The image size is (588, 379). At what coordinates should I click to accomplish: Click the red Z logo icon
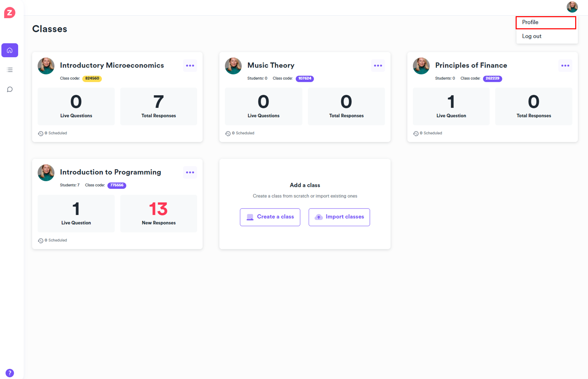click(x=9, y=13)
